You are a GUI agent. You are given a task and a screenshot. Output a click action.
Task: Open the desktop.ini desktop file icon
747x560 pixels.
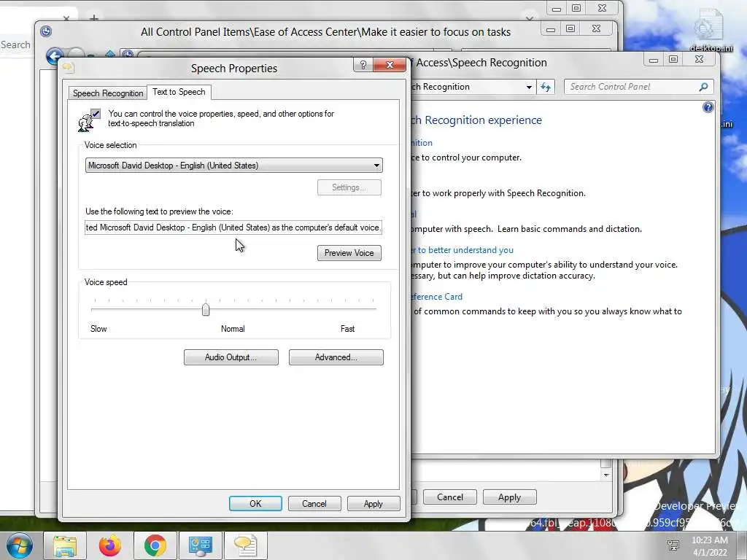[x=712, y=30]
